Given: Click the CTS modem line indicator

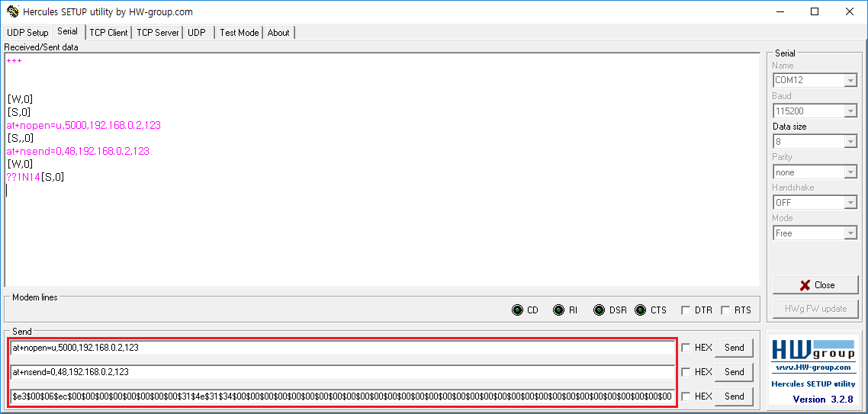Looking at the screenshot, I should point(641,310).
